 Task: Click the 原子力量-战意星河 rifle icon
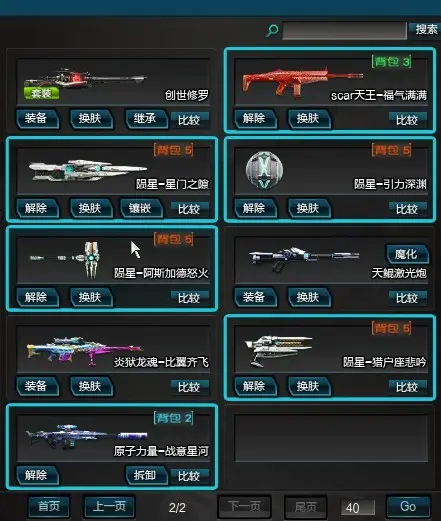tap(87, 435)
